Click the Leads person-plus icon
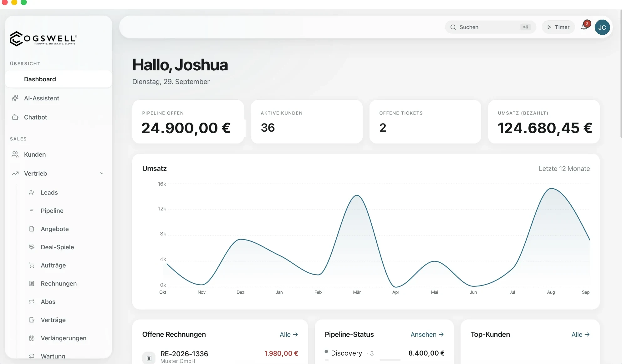This screenshot has height=364, width=622. [32, 193]
